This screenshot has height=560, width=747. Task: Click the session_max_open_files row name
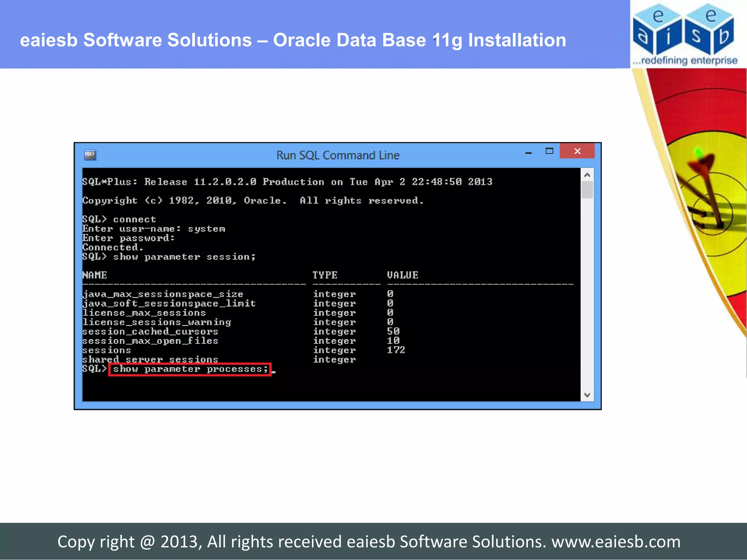(150, 341)
